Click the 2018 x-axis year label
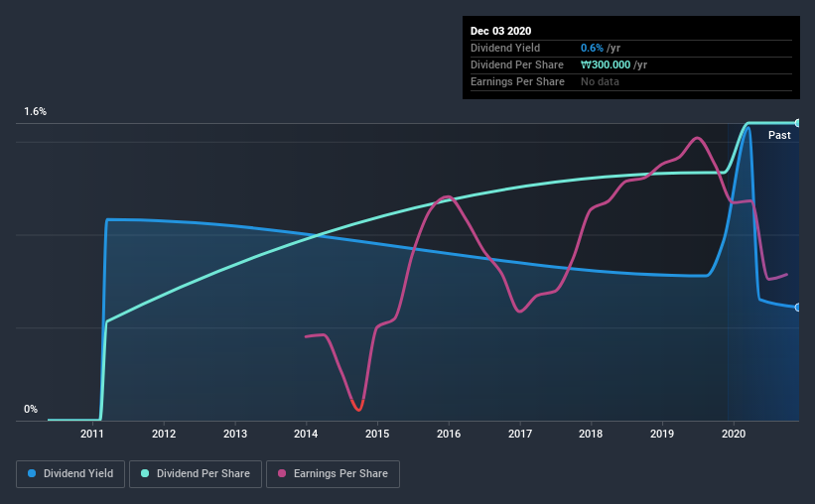 tap(591, 434)
